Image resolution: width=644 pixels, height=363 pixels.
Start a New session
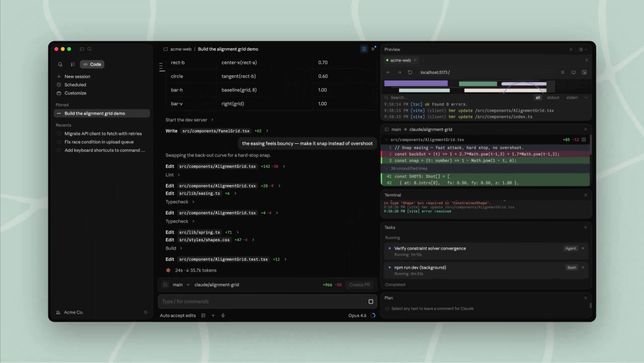tap(77, 76)
